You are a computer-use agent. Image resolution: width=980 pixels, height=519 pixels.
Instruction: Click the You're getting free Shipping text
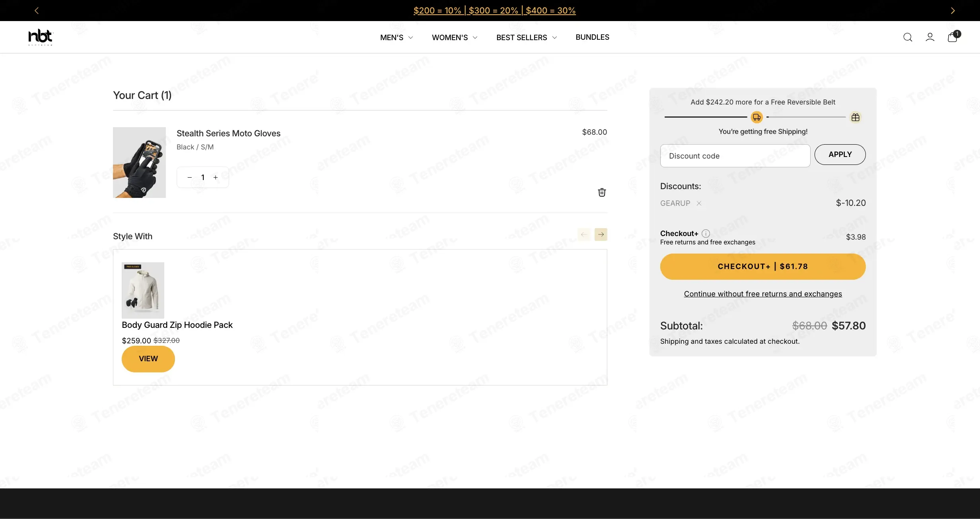click(x=763, y=132)
